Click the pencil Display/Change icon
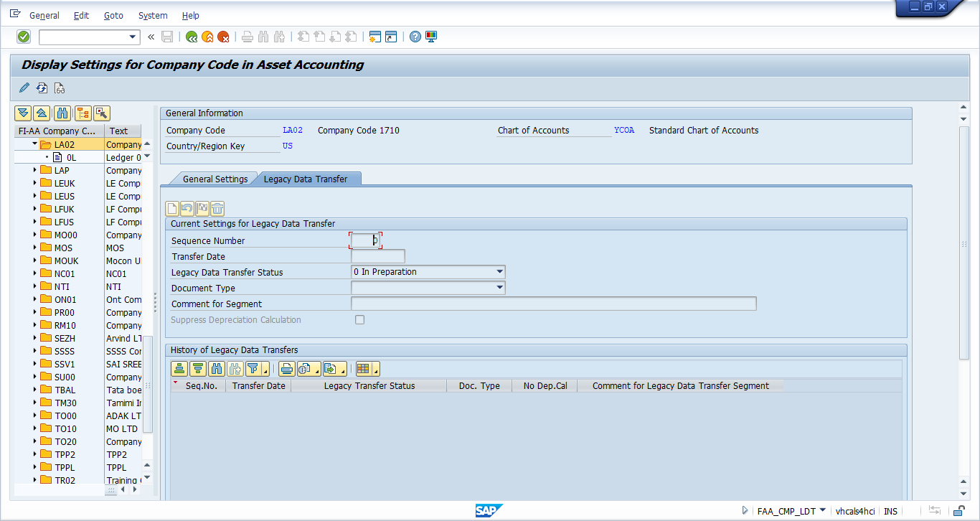980x521 pixels. coord(24,88)
